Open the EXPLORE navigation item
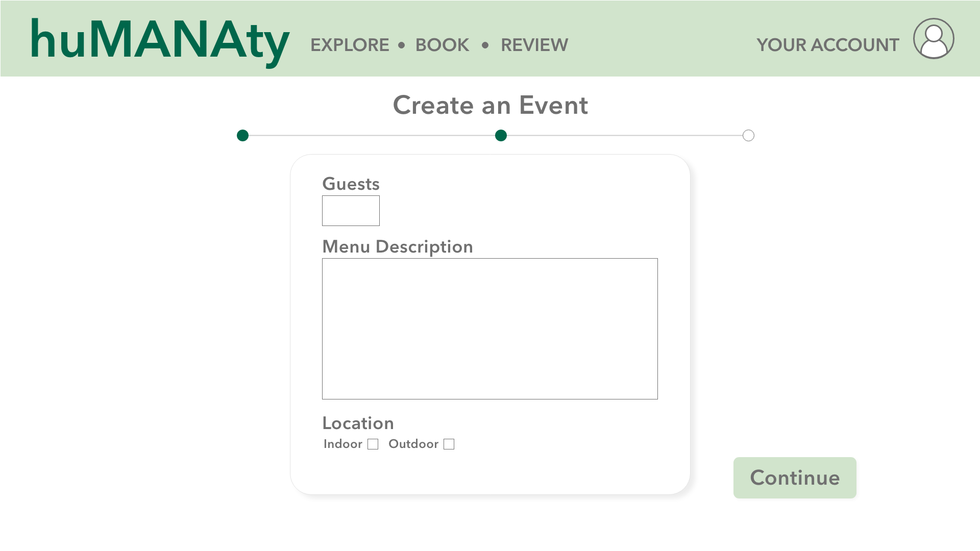This screenshot has height=551, width=980. point(350,45)
